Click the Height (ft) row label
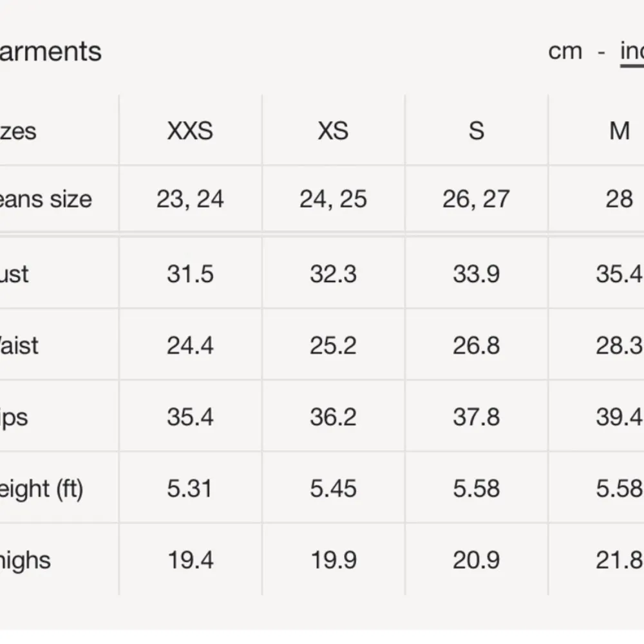The width and height of the screenshot is (644, 644). pyautogui.click(x=41, y=488)
